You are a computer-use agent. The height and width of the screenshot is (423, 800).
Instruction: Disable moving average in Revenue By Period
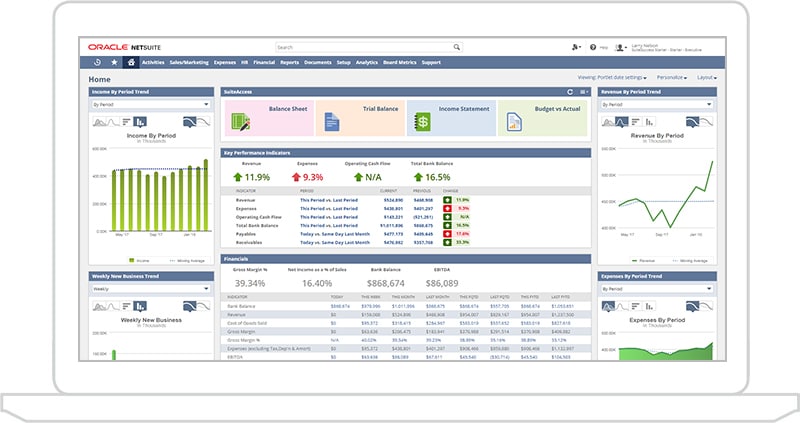pyautogui.click(x=706, y=121)
